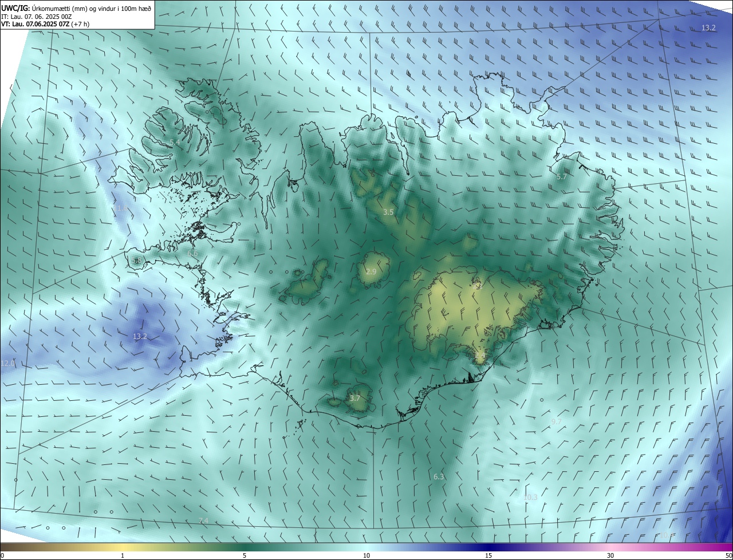Click the 10 tick on the color scale
733x560 pixels.
(366, 555)
